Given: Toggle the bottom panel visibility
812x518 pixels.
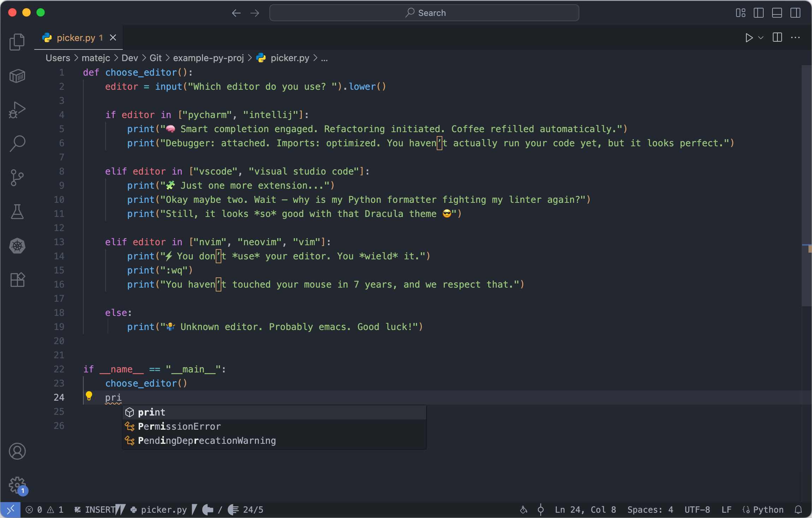Looking at the screenshot, I should [777, 13].
